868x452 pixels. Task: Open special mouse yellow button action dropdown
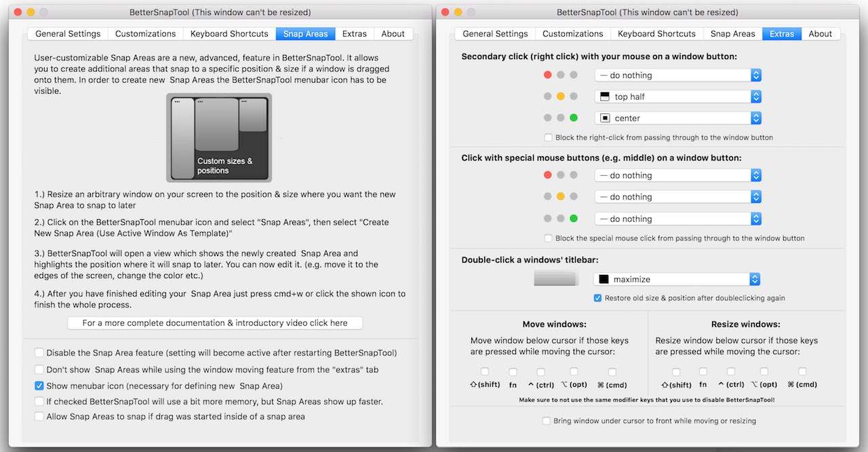678,197
